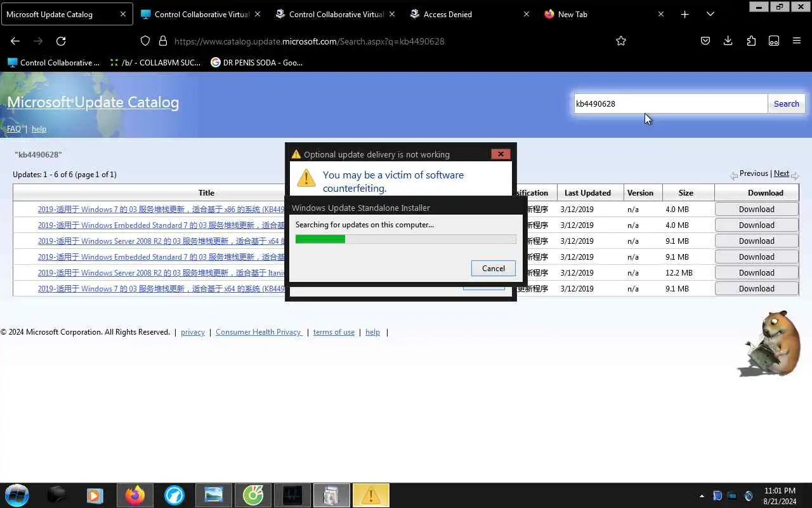Sort results by the Version column header
This screenshot has height=508, width=812.
[640, 192]
